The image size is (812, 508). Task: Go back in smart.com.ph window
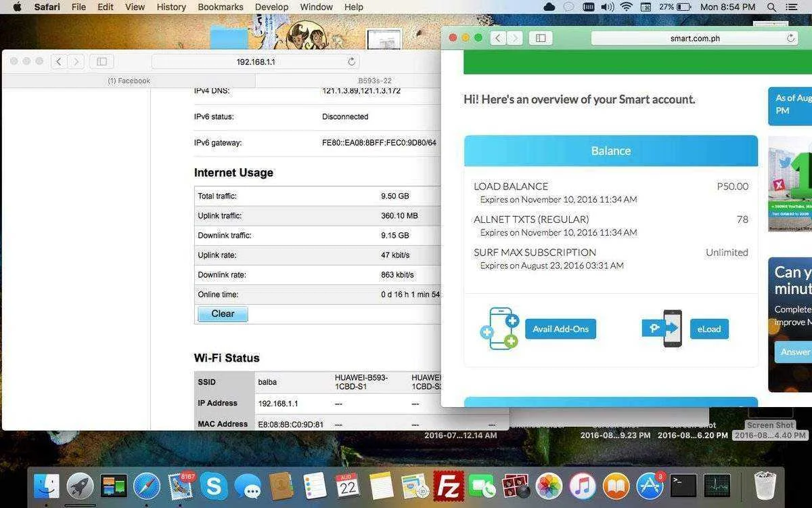[x=499, y=38]
